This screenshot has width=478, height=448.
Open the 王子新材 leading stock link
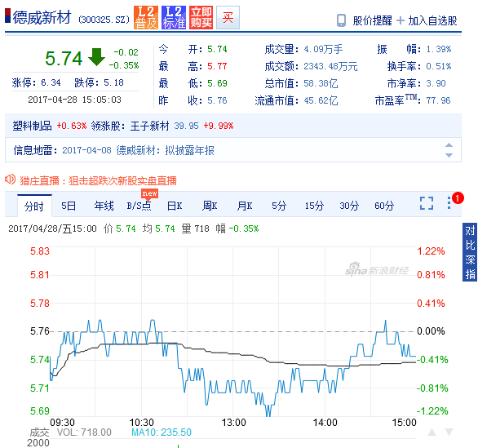click(x=149, y=126)
